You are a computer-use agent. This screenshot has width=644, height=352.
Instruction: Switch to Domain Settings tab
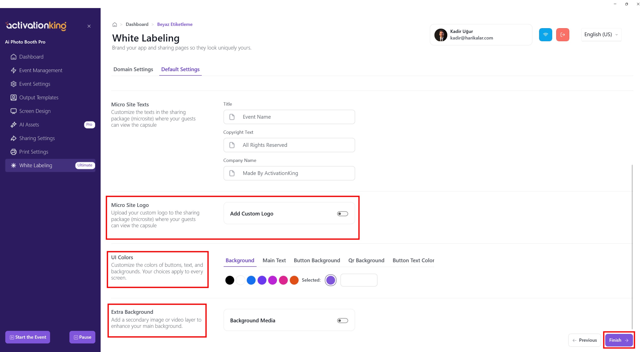coord(133,69)
